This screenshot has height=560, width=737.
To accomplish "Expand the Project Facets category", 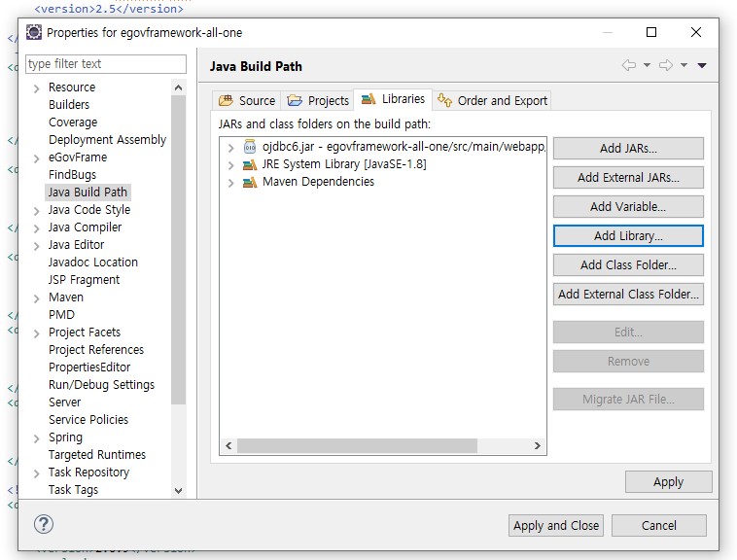I will (37, 333).
